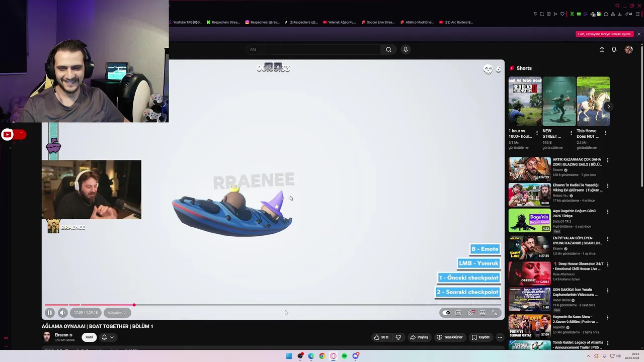This screenshot has height=362, width=644.
Task: Open Hayrettin ile Kaos Show video
Action: (530, 326)
